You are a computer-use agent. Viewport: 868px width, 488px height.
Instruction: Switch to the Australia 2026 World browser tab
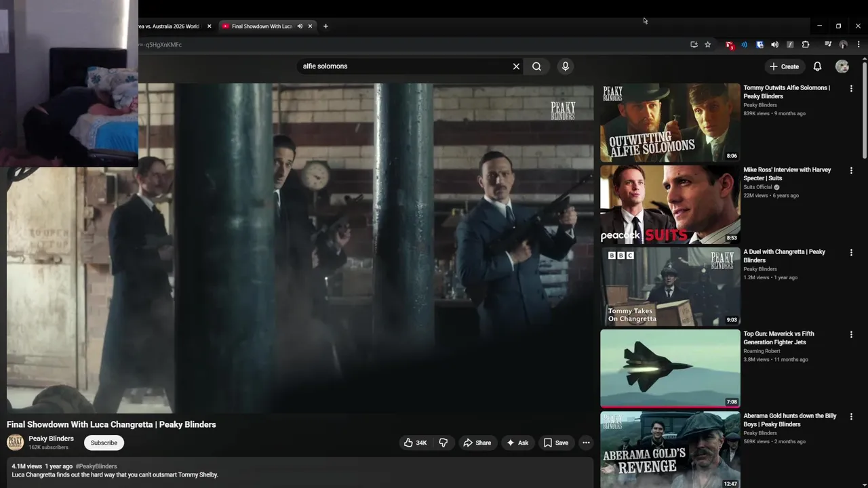pos(169,26)
